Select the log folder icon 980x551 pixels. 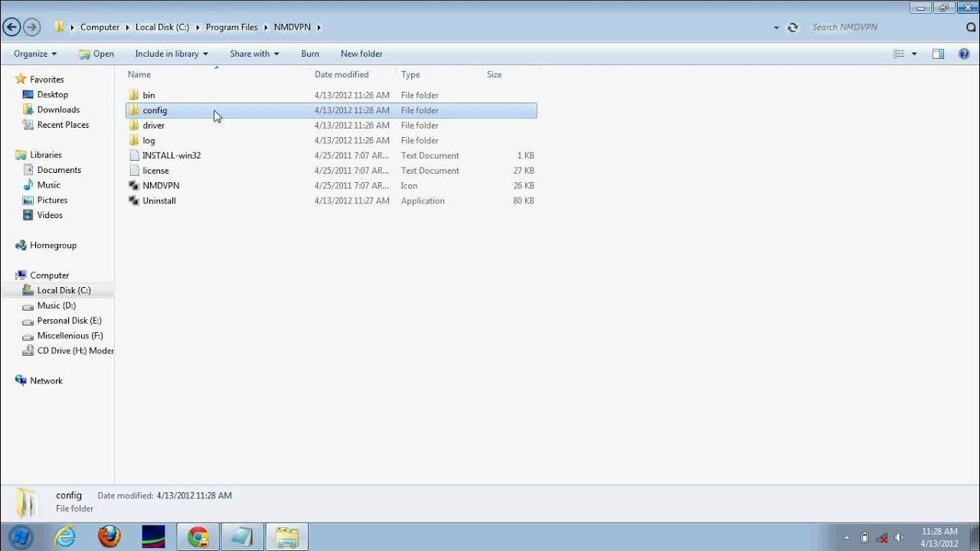click(x=134, y=140)
